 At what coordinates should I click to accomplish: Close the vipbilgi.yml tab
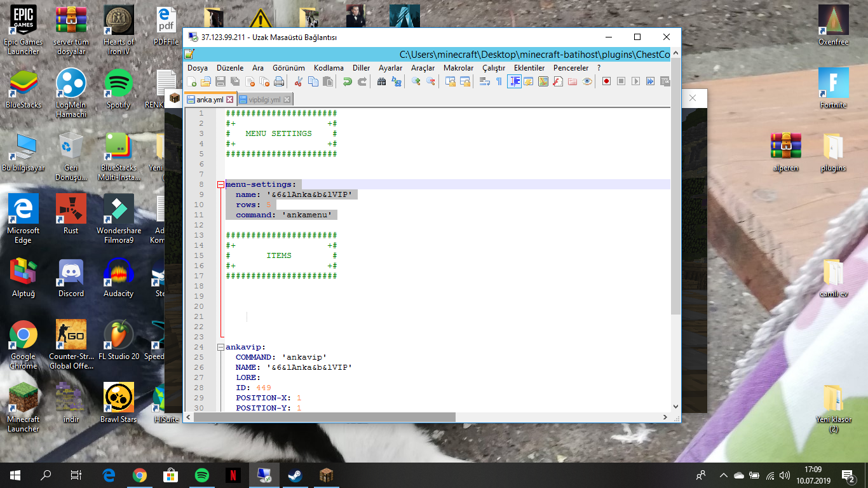coord(287,100)
